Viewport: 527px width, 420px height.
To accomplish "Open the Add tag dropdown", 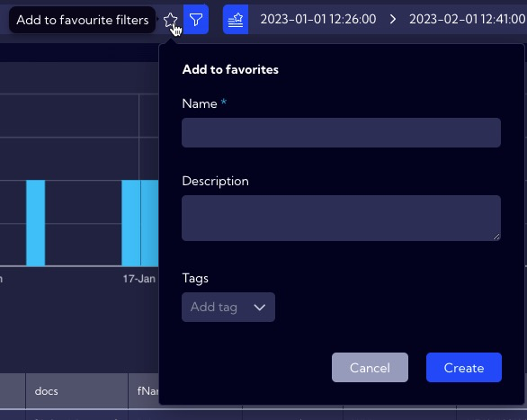I will click(x=228, y=307).
